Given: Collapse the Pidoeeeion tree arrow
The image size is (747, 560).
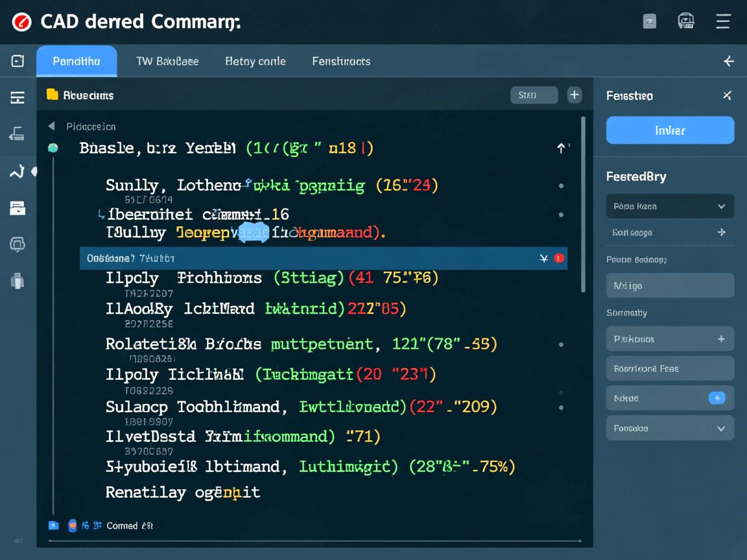Looking at the screenshot, I should point(52,126).
